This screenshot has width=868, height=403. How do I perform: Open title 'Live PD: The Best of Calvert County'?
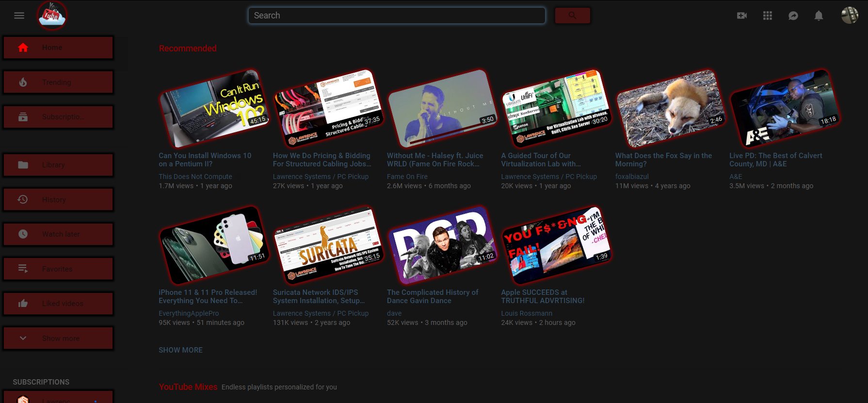pyautogui.click(x=776, y=160)
